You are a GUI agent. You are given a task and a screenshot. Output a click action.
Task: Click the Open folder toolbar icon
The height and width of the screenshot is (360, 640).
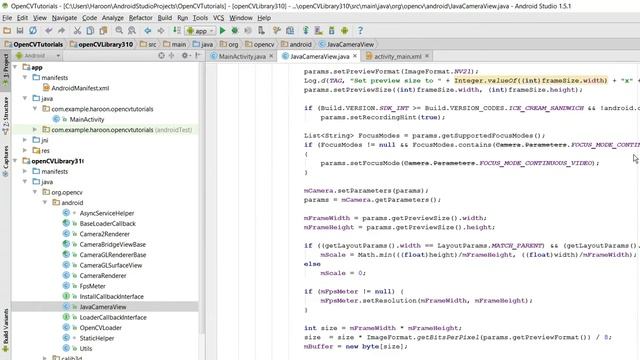click(x=7, y=31)
